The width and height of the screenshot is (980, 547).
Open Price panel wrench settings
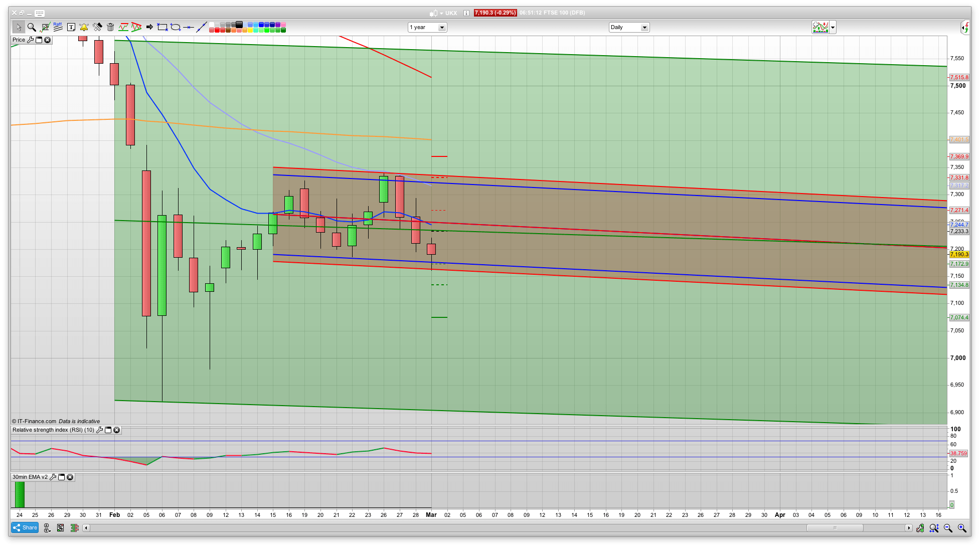point(31,40)
